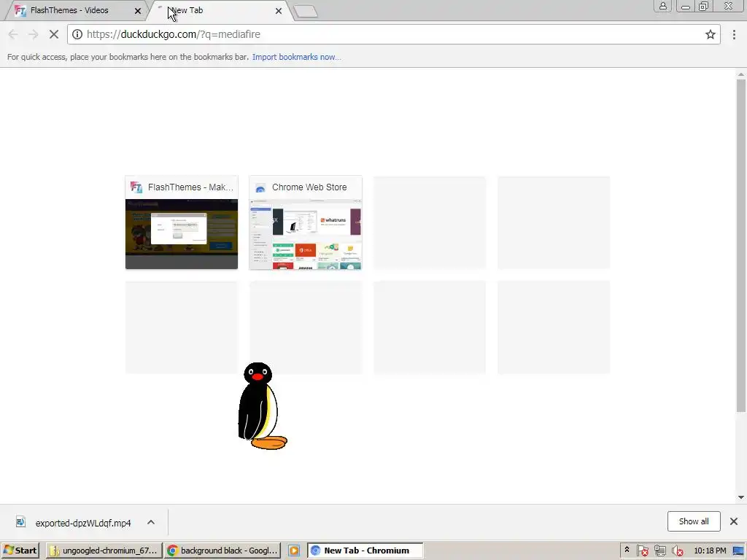This screenshot has height=560, width=747.
Task: Open the media player taskbar icon
Action: click(294, 551)
